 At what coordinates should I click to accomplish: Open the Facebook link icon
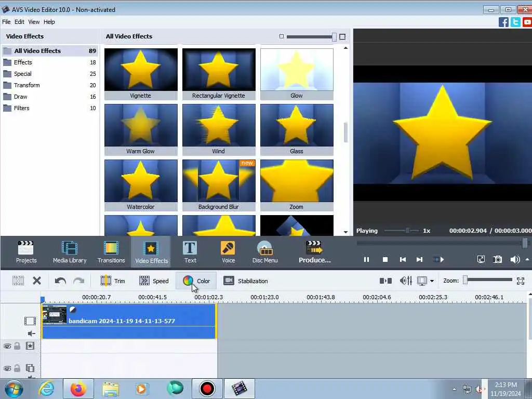[503, 22]
